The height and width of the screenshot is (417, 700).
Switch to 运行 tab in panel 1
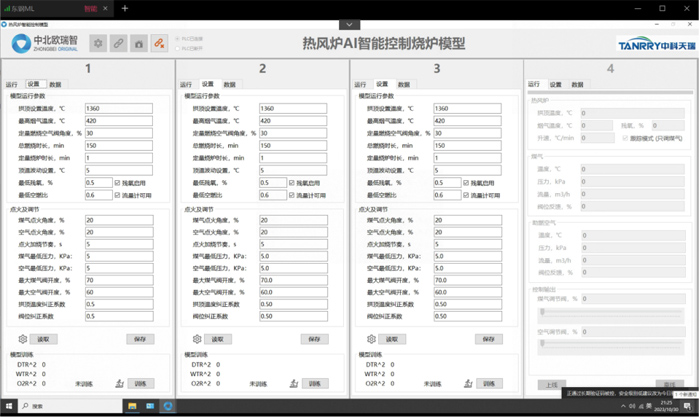click(12, 85)
